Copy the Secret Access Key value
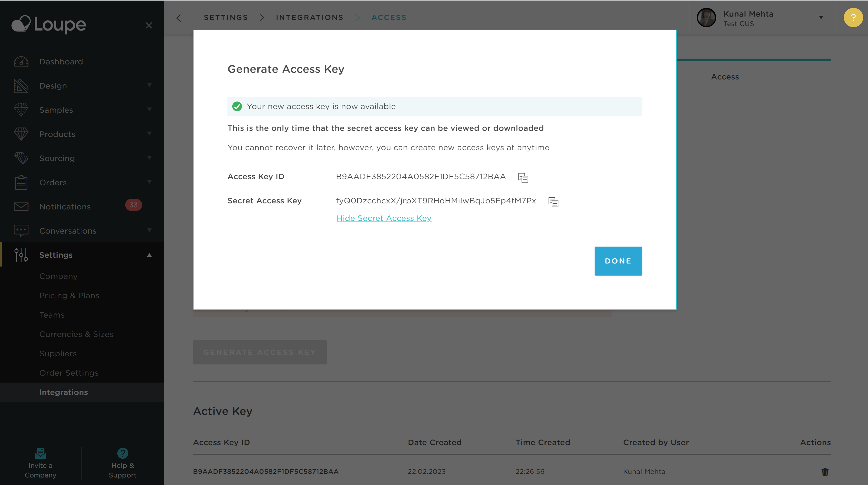868x485 pixels. pyautogui.click(x=553, y=202)
